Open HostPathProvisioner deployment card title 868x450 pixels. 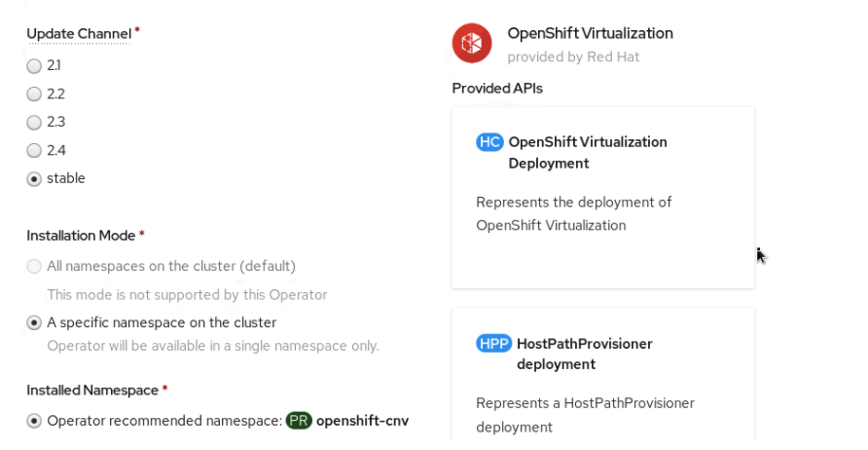point(584,354)
